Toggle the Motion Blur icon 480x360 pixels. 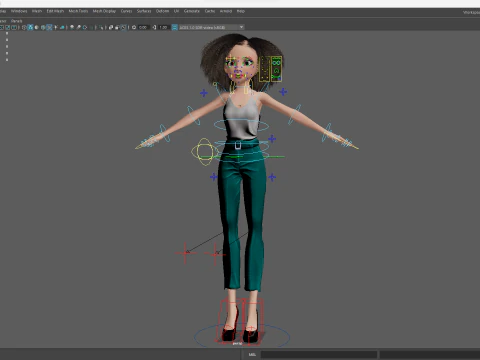point(79,27)
